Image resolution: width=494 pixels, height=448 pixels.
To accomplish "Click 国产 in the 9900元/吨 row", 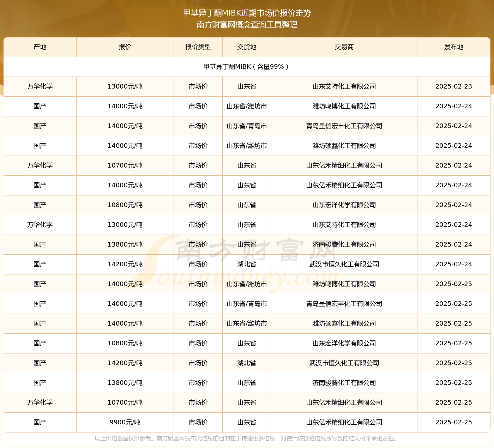I will pos(40,422).
